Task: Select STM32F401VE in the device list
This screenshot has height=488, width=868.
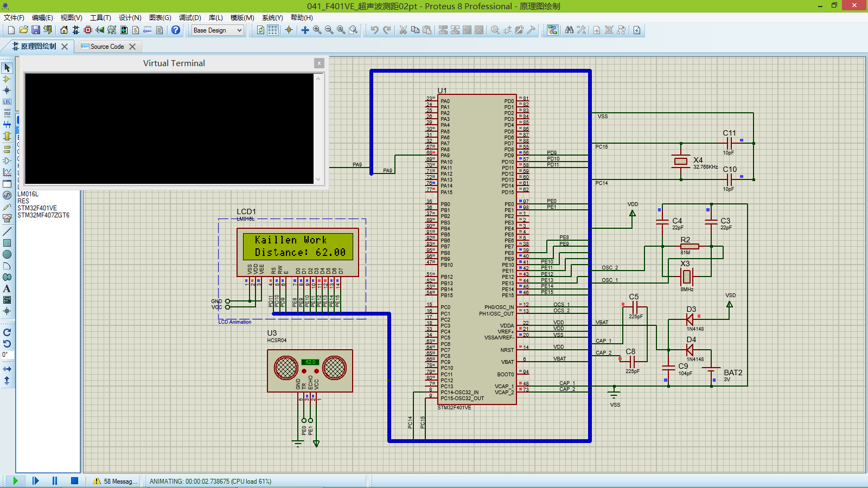Action: pyautogui.click(x=36, y=208)
